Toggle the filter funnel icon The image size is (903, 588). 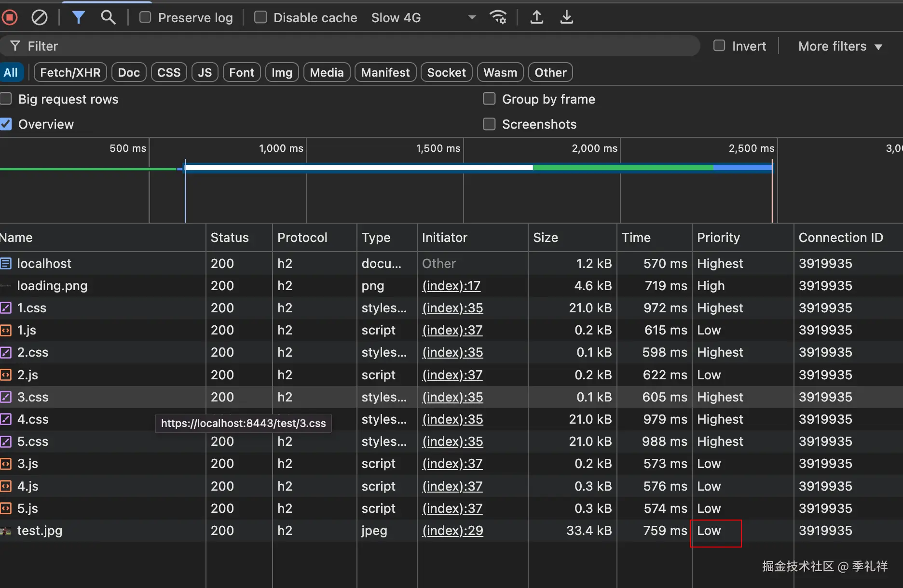78,18
